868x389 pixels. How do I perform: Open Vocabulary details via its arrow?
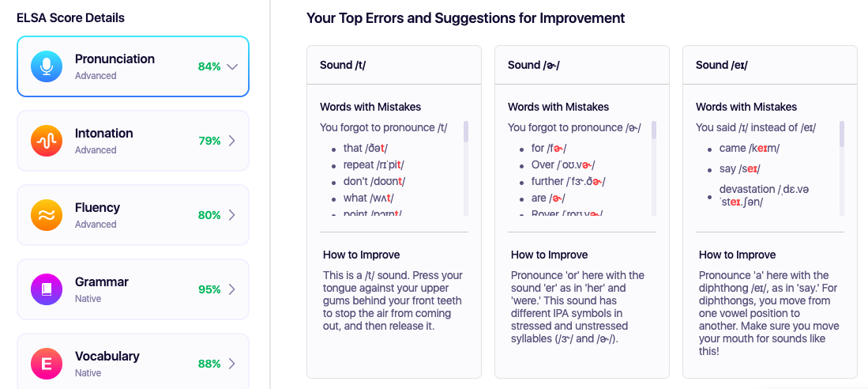coord(232,364)
